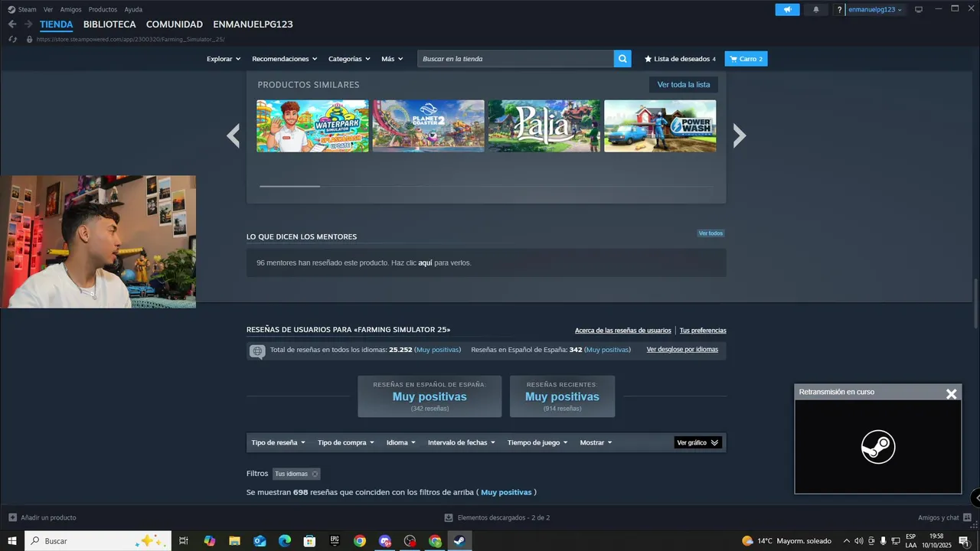980x551 pixels.
Task: Open the Tipo de compra filter
Action: [x=346, y=442]
